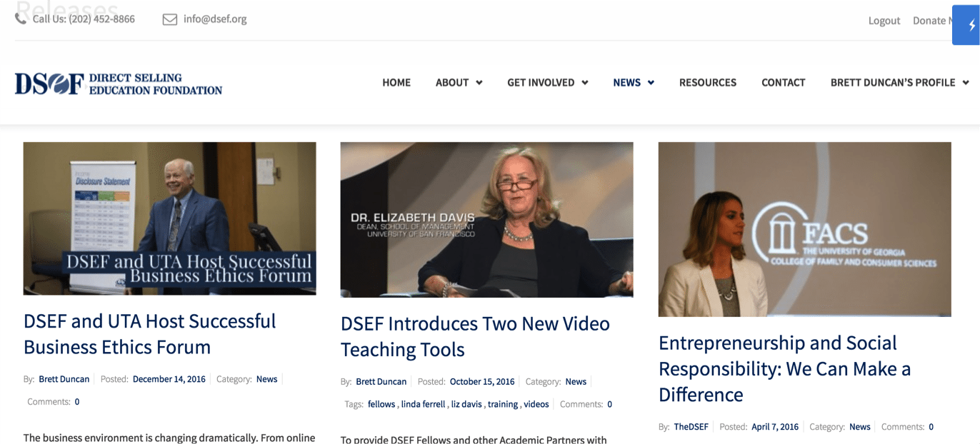Image resolution: width=980 pixels, height=444 pixels.
Task: Click the comments count on Ethics Forum post
Action: click(x=77, y=402)
